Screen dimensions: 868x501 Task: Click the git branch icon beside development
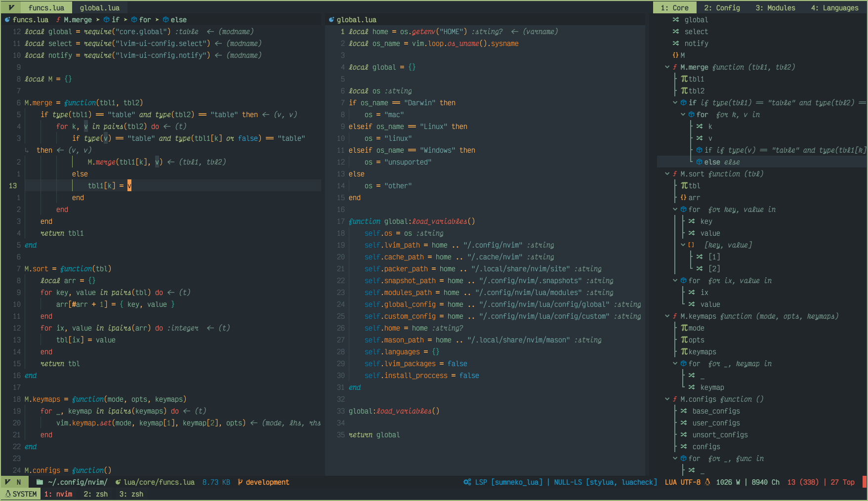[240, 482]
